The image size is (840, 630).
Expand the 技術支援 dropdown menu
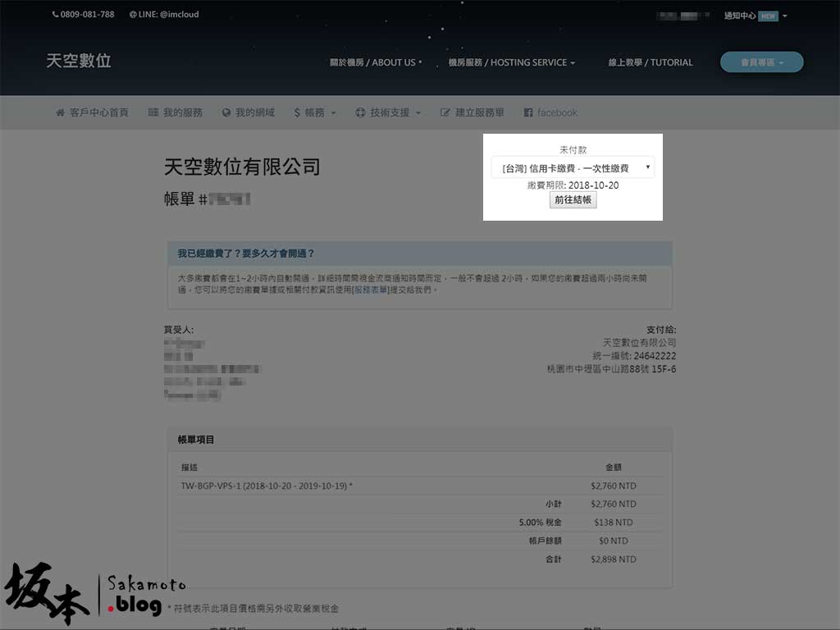[388, 112]
